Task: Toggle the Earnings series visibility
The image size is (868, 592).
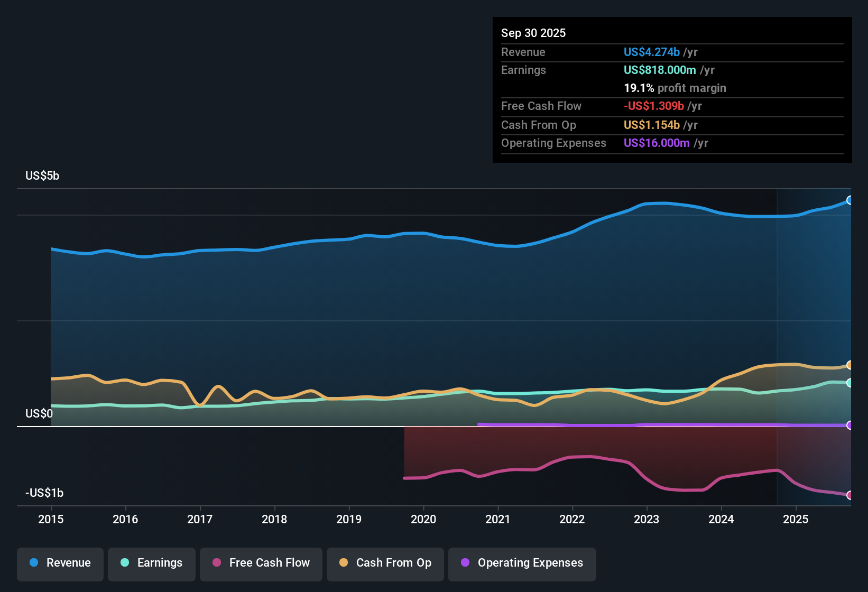Action: 151,563
